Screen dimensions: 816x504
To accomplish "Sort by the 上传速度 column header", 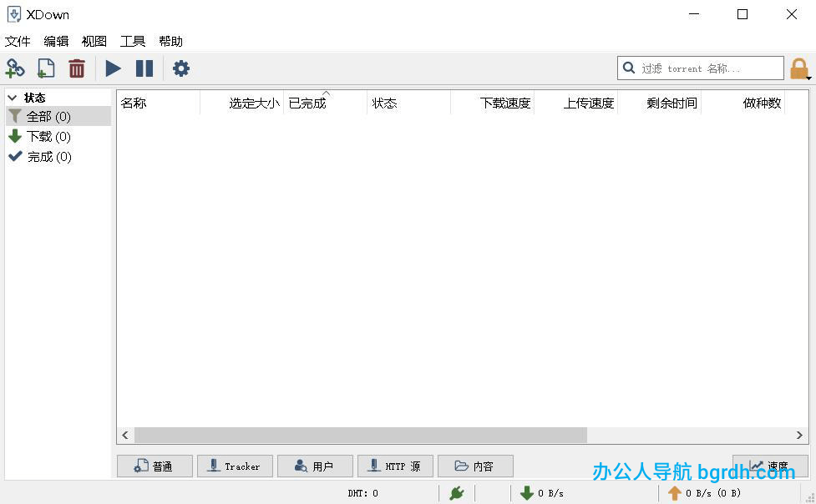I will click(576, 103).
